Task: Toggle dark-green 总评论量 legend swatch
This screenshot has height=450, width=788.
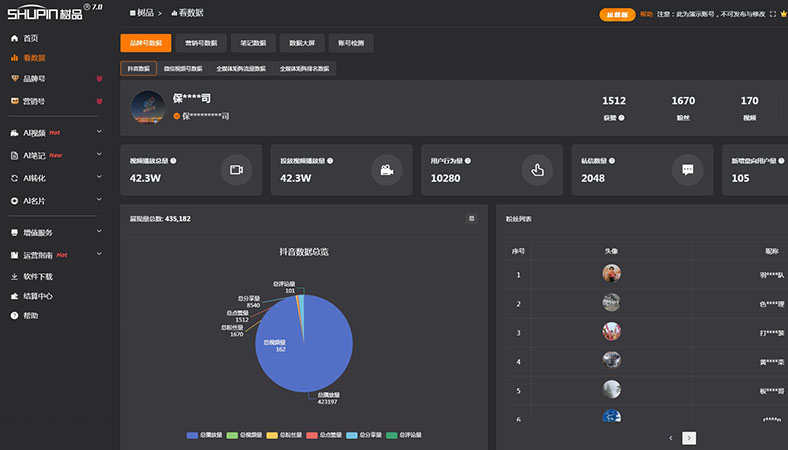Action: [x=391, y=435]
